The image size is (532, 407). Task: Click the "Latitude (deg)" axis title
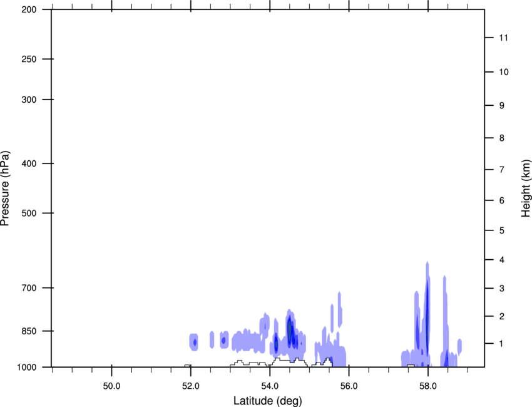click(268, 401)
